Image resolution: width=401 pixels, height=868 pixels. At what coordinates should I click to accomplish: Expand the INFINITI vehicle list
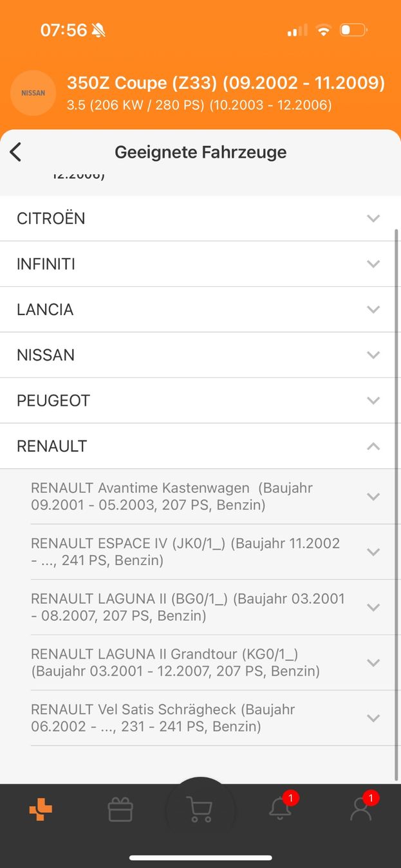click(x=373, y=264)
